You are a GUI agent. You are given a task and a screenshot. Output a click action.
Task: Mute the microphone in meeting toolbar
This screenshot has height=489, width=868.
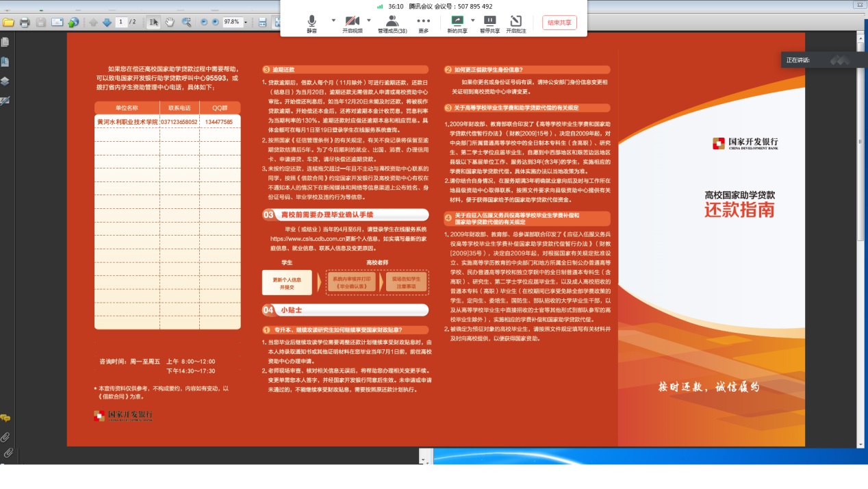tap(312, 24)
